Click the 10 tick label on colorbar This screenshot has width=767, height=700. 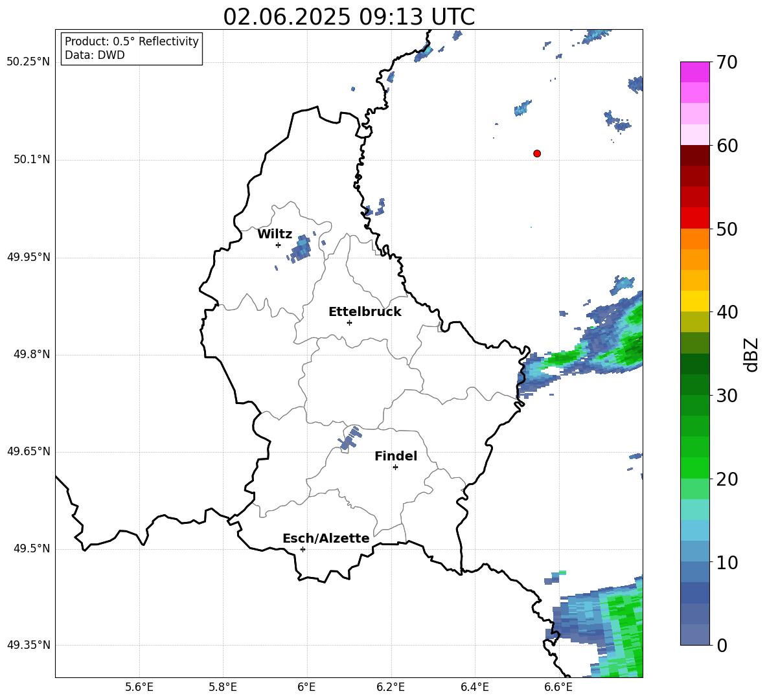click(727, 562)
